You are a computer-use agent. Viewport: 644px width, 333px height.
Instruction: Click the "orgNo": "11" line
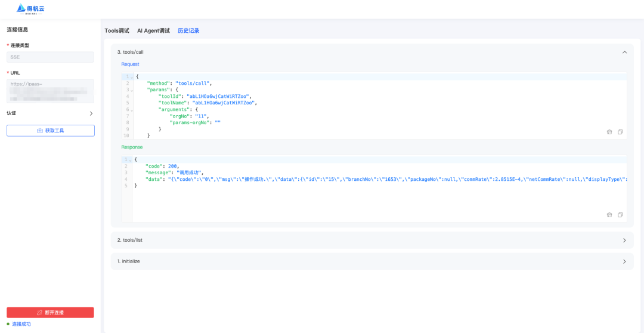point(190,116)
